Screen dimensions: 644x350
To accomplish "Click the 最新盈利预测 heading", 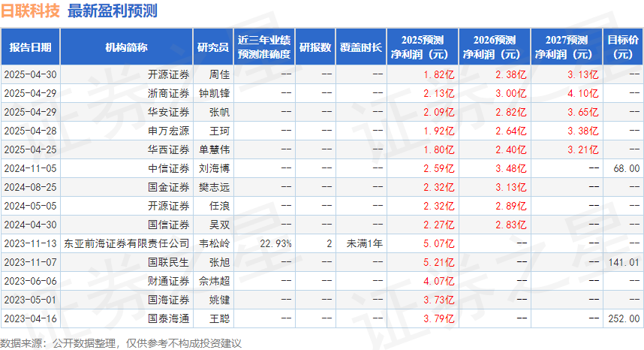I will tap(112, 11).
